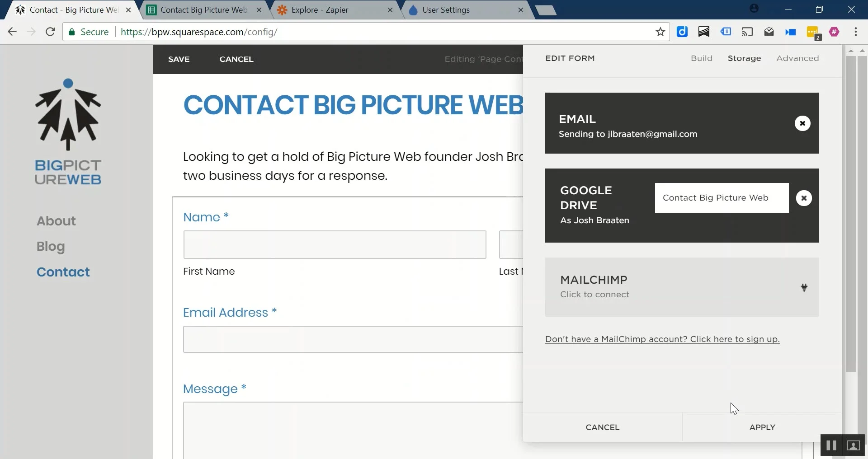Go back in the browser

pos(12,32)
